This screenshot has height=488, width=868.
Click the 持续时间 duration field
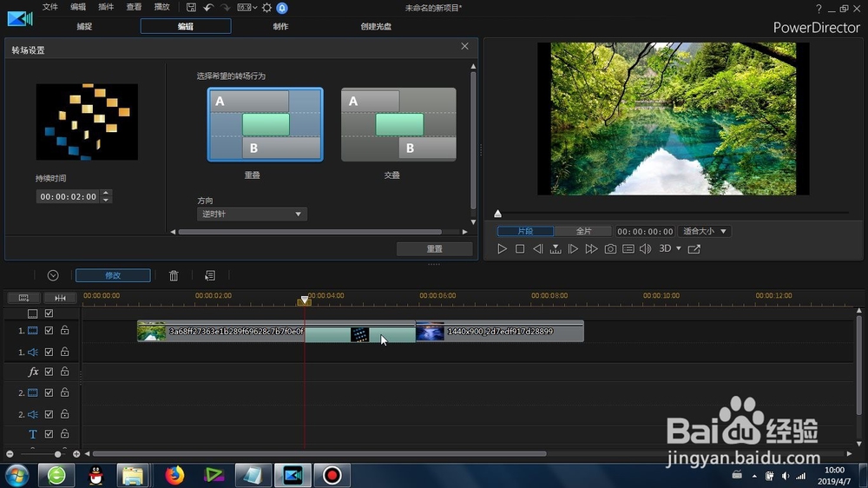click(x=68, y=196)
